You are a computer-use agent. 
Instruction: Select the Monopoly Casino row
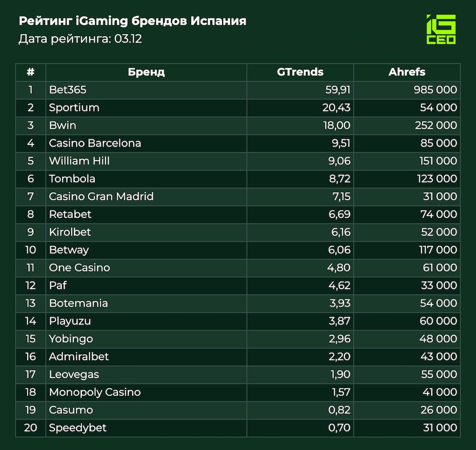[x=95, y=392]
